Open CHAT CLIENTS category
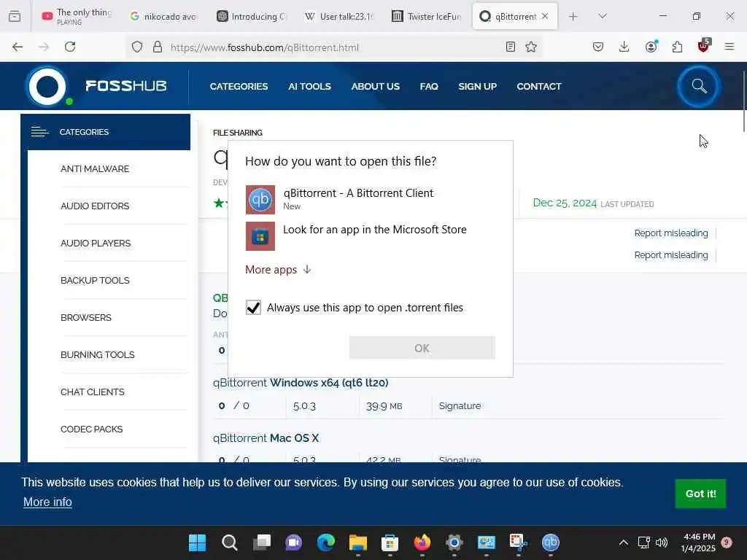This screenshot has width=747, height=560. tap(93, 392)
